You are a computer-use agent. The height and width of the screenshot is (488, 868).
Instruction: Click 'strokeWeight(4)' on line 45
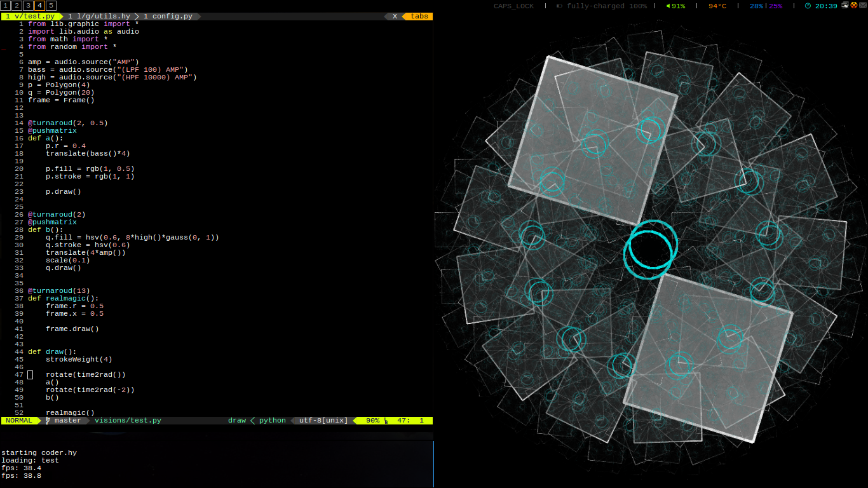tap(79, 359)
